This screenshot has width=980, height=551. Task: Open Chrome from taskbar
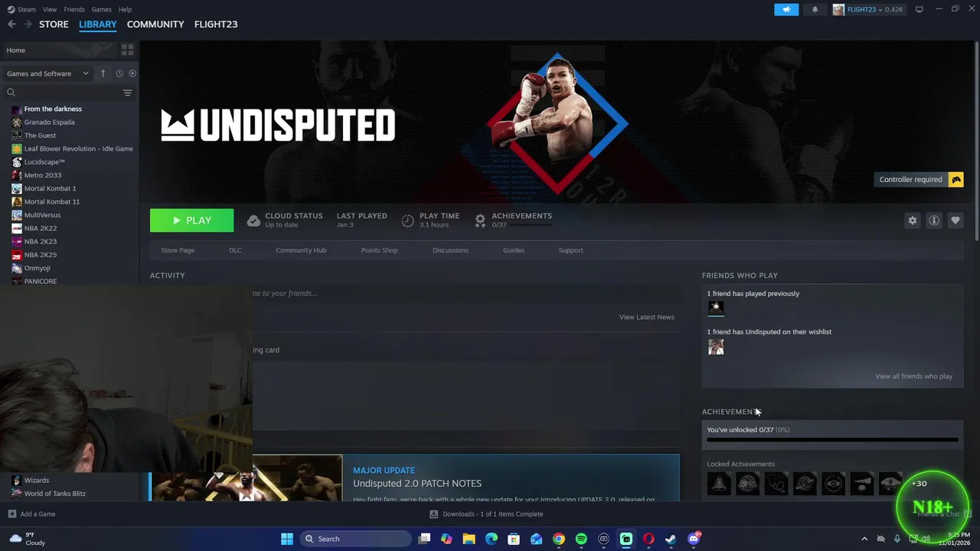click(x=559, y=539)
